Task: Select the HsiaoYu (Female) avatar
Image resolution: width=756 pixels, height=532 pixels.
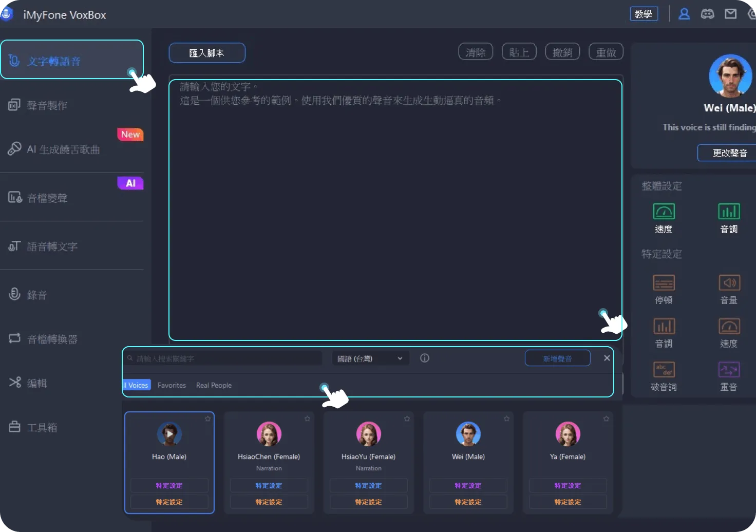Action: click(369, 434)
